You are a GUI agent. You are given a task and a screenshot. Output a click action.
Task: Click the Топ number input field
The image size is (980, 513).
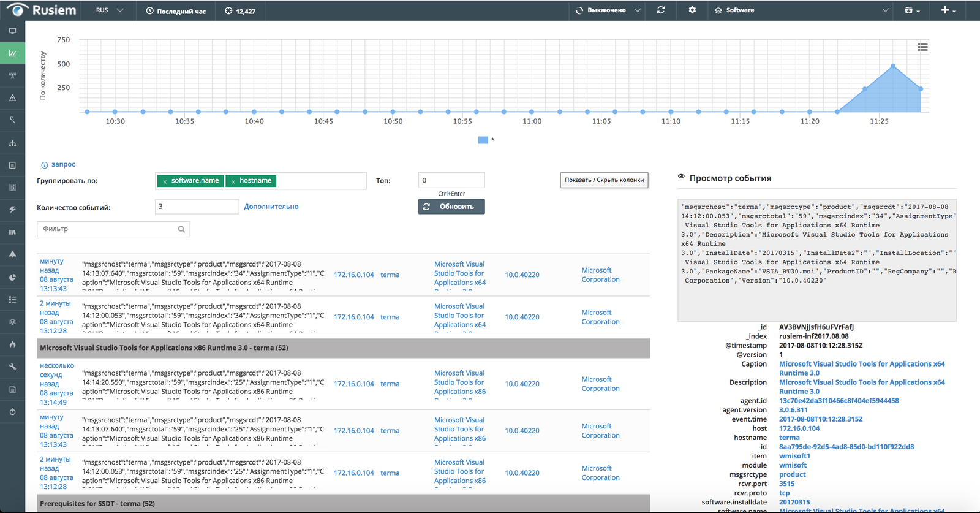point(451,180)
